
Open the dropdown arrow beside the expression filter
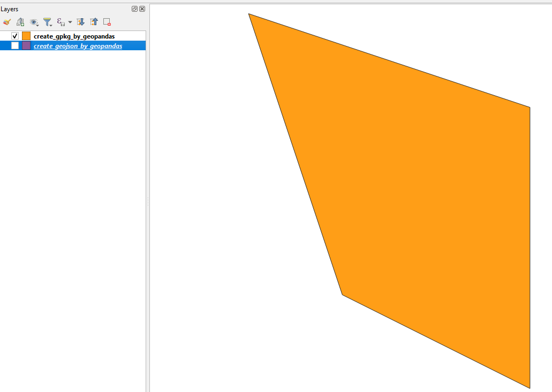70,22
